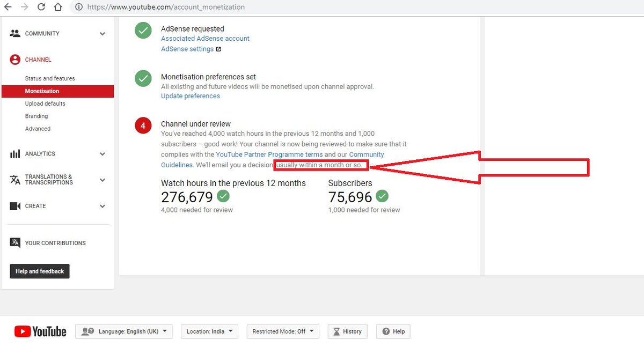Click green check beside 276,679 watch hours
This screenshot has width=644, height=347.
click(x=223, y=196)
